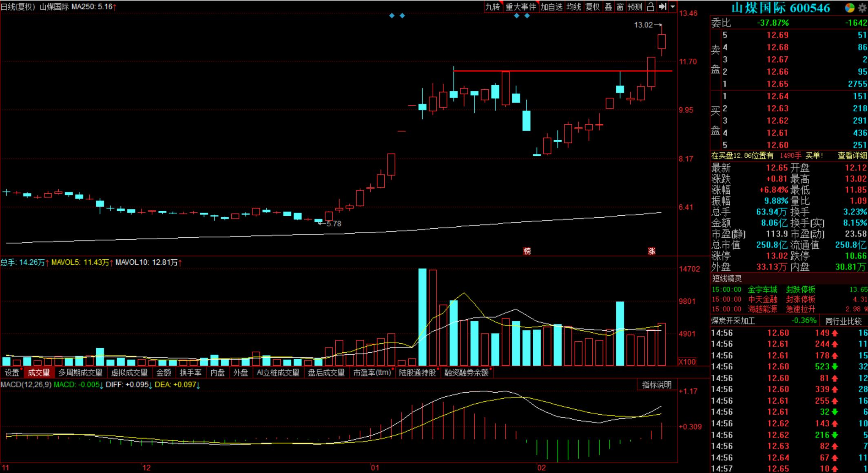
Task: Click the 加自选 button
Action: [x=551, y=7]
